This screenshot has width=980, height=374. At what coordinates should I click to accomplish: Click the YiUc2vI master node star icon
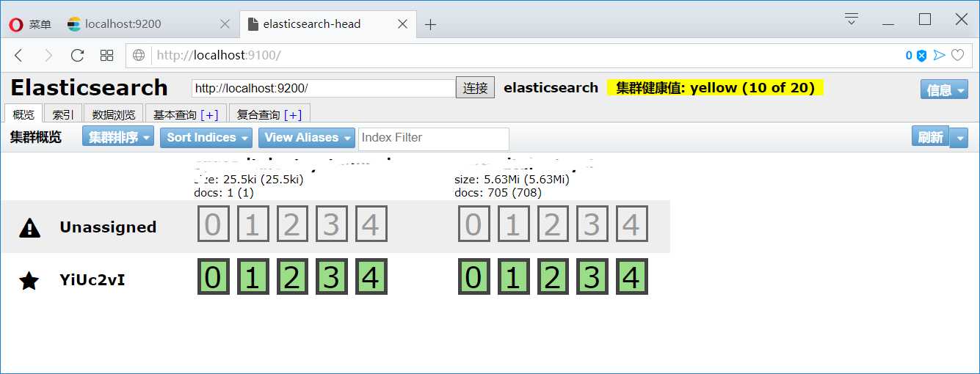point(29,280)
